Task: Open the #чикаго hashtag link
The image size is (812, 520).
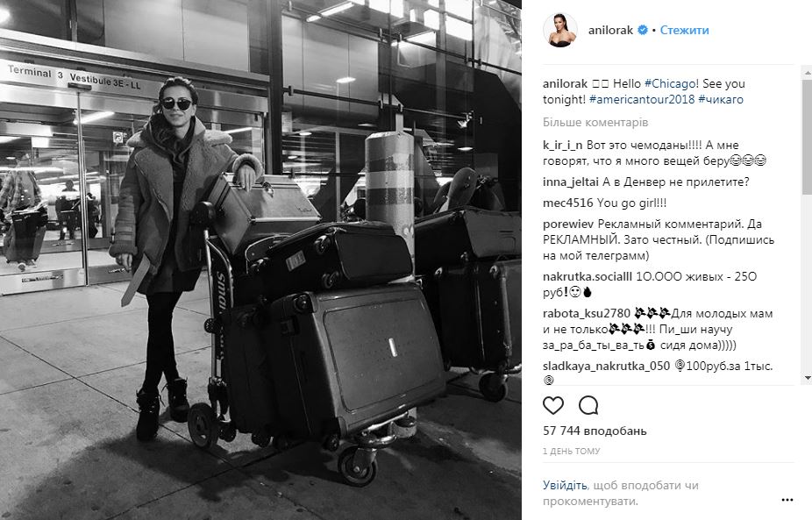Action: click(x=720, y=99)
